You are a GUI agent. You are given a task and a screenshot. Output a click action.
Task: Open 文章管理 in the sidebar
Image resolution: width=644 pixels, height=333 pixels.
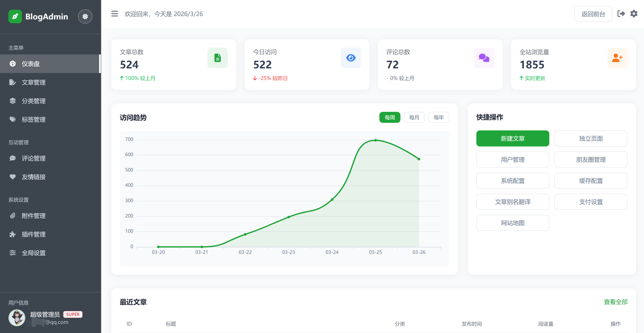click(34, 82)
